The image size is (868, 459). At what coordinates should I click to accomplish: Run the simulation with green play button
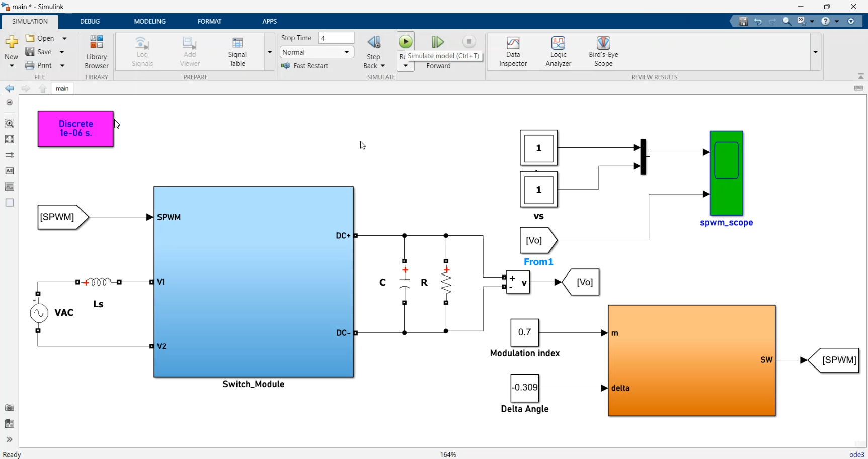pos(406,42)
